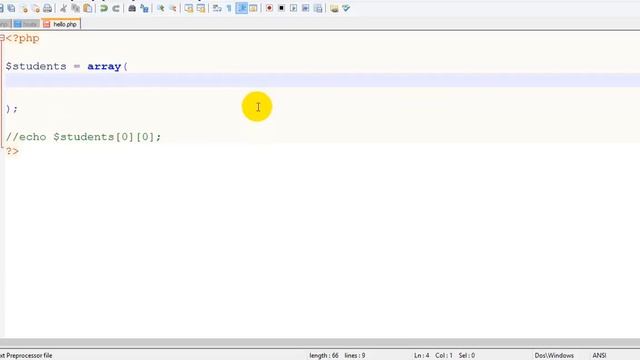Click the Print toolbar icon

(48, 8)
